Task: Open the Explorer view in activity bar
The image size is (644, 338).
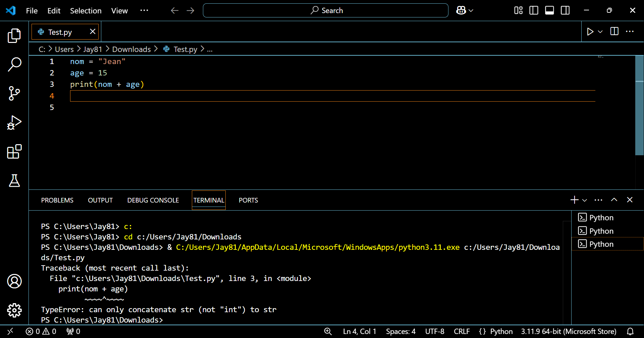Action: click(x=14, y=36)
